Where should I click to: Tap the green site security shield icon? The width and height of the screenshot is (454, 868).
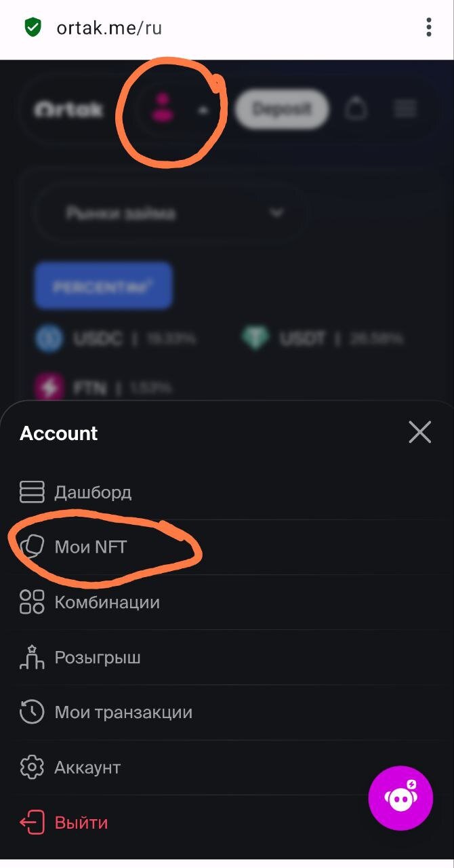33,28
